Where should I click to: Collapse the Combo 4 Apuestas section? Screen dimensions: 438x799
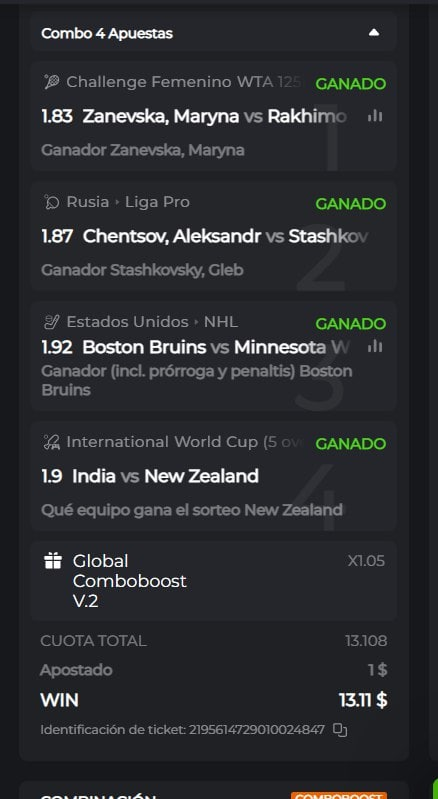coord(374,33)
